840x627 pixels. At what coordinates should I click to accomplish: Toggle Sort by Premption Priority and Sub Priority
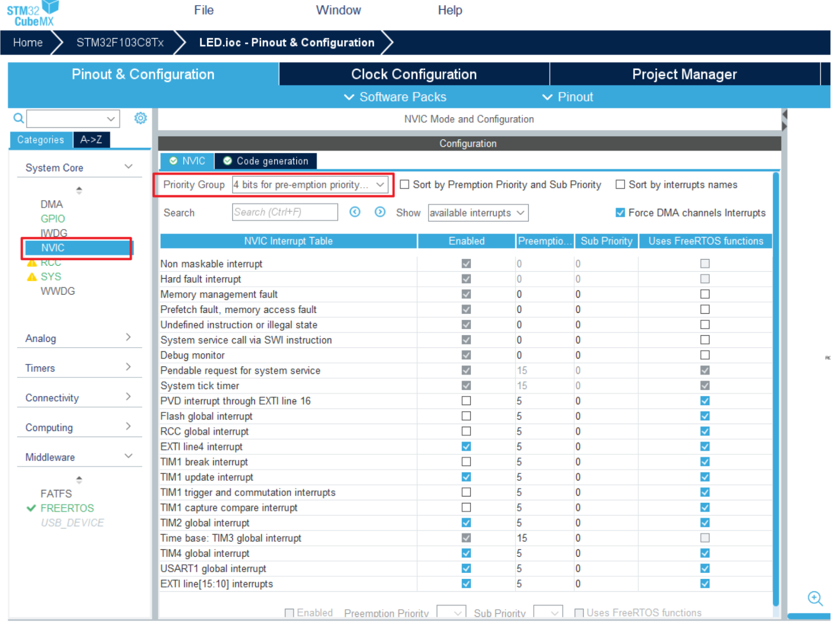tap(405, 185)
